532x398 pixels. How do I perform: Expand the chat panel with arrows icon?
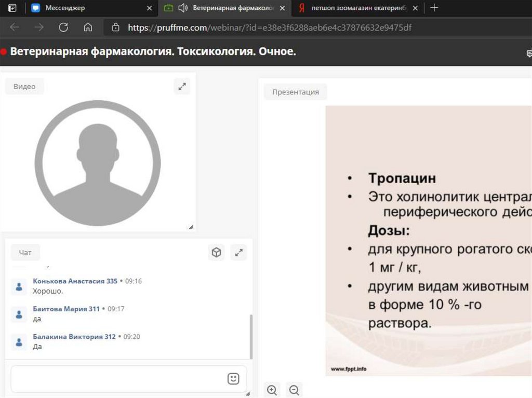pyautogui.click(x=238, y=253)
